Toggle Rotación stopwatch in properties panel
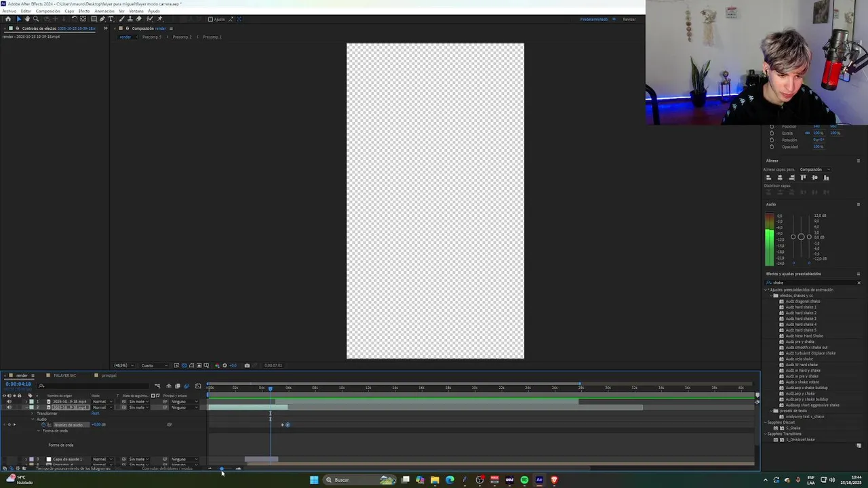The height and width of the screenshot is (488, 868). click(772, 140)
